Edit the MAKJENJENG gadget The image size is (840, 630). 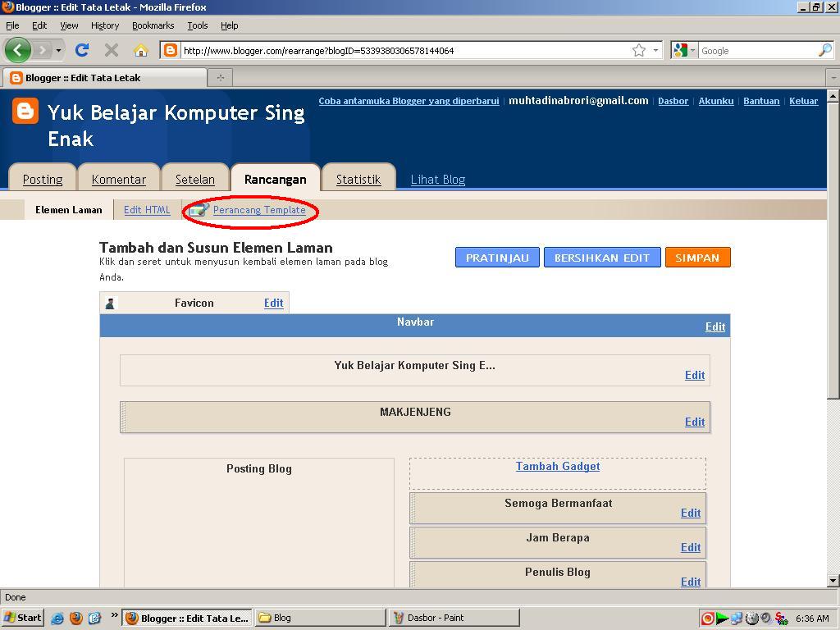tap(695, 422)
